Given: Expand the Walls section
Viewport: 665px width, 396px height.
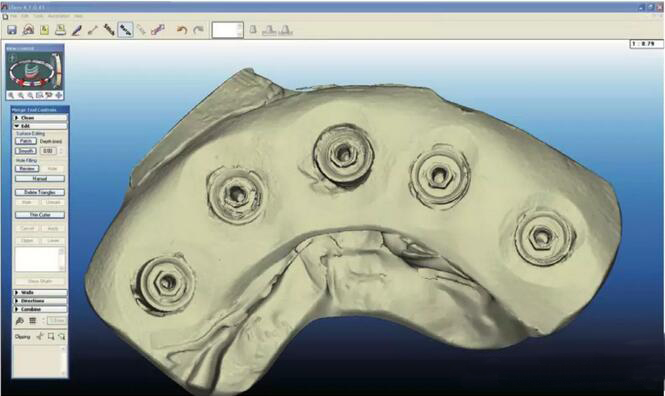Looking at the screenshot, I should pyautogui.click(x=40, y=293).
